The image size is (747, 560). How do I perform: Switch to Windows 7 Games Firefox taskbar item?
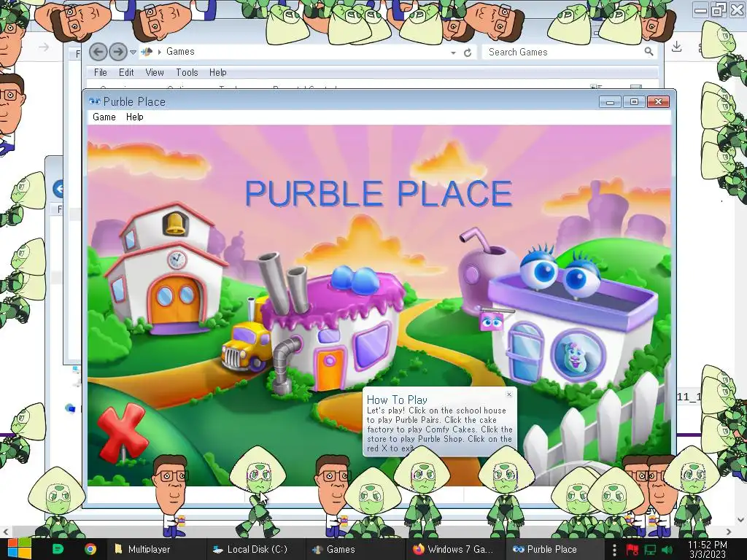point(454,549)
